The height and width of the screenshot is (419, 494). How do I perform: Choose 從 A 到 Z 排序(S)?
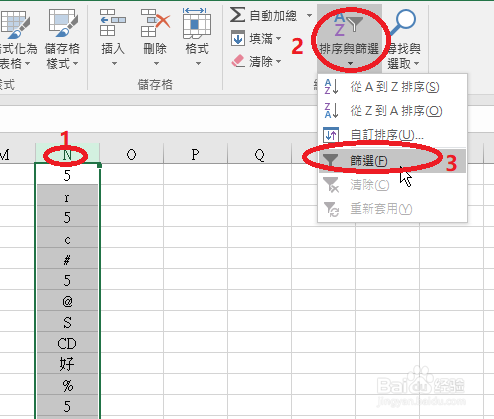[x=392, y=87]
